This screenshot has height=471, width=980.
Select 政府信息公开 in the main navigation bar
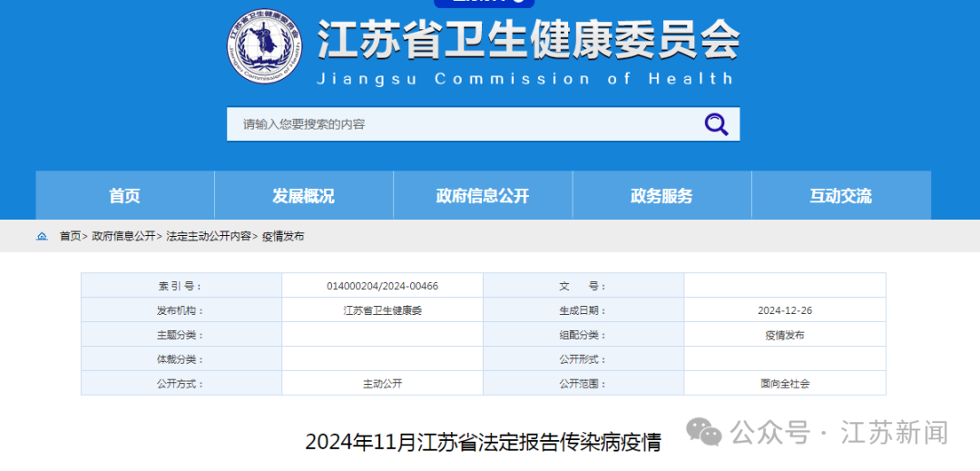point(482,196)
